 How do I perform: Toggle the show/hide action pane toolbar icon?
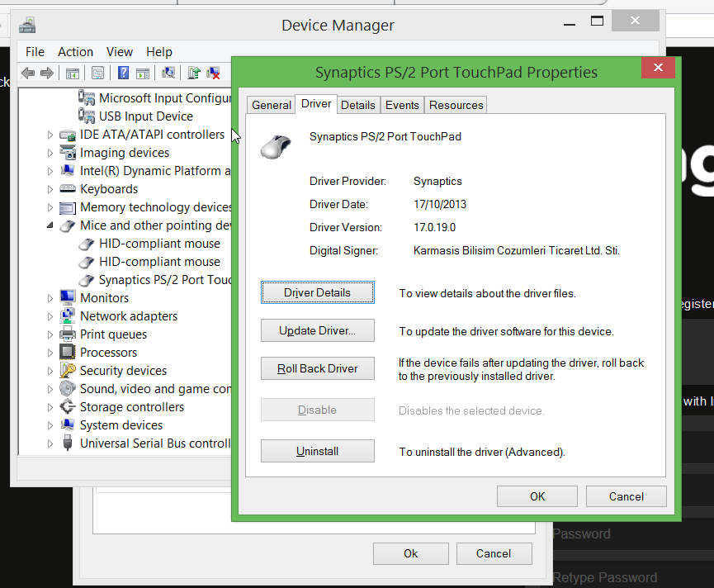point(143,73)
